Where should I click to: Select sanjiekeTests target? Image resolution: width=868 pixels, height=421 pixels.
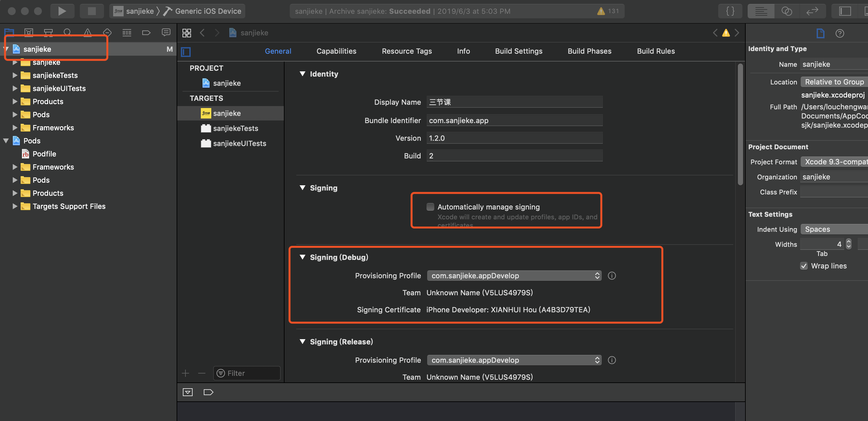235,128
